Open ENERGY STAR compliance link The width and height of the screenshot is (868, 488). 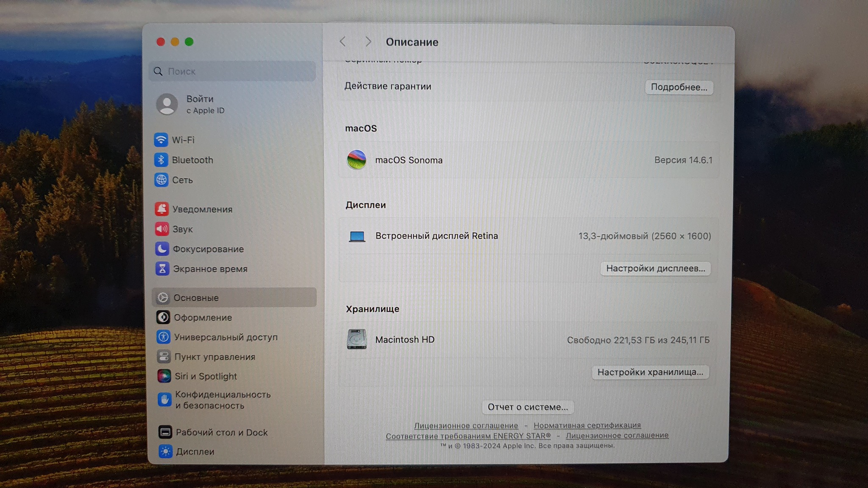pyautogui.click(x=468, y=436)
